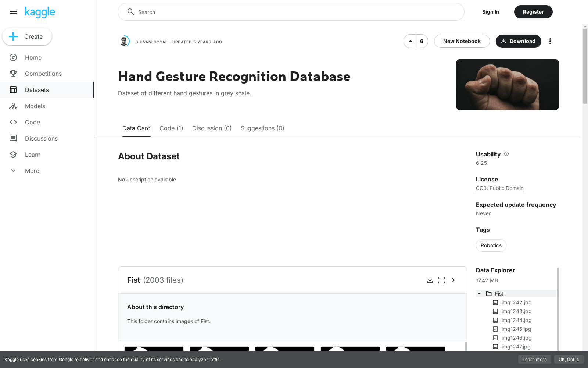The height and width of the screenshot is (368, 588).
Task: Open Learn in the sidebar
Action: tap(47, 155)
